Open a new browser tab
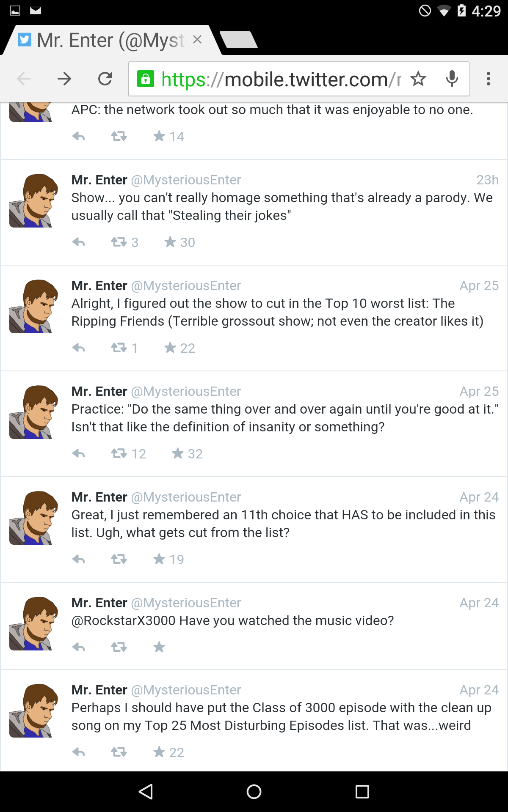 pyautogui.click(x=239, y=40)
